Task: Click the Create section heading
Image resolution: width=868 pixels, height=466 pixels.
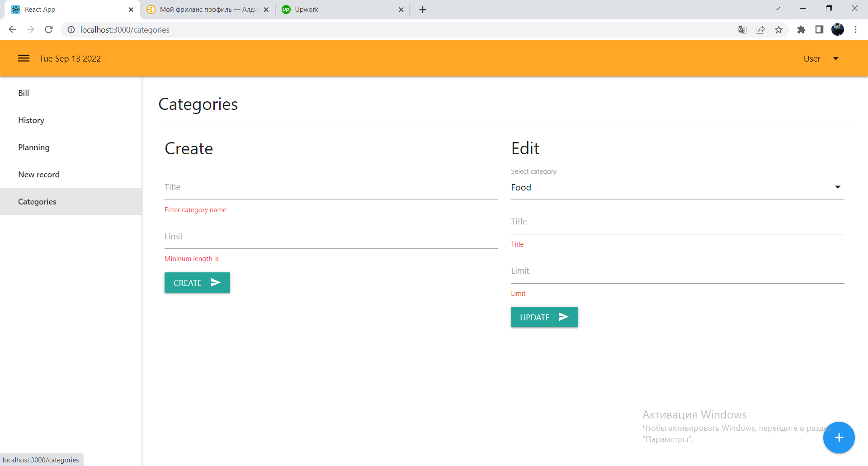Action: [189, 148]
